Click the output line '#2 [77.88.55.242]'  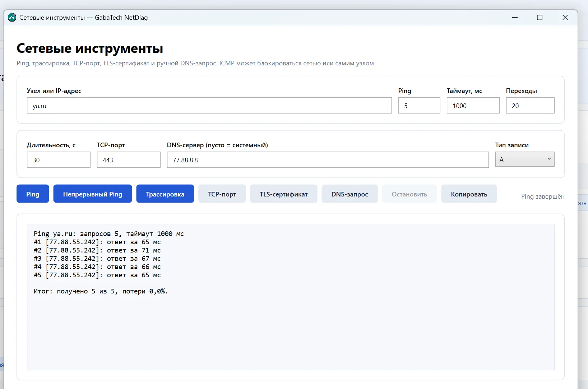tap(97, 250)
